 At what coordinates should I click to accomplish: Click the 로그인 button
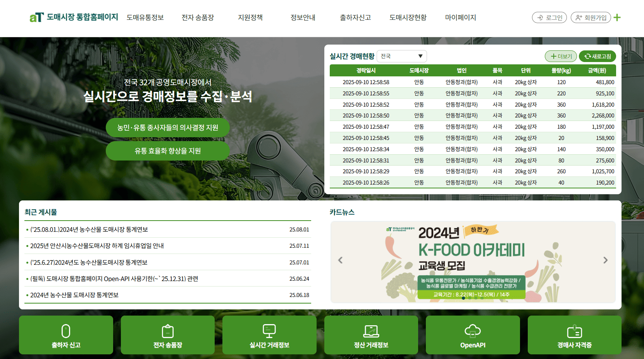(549, 17)
